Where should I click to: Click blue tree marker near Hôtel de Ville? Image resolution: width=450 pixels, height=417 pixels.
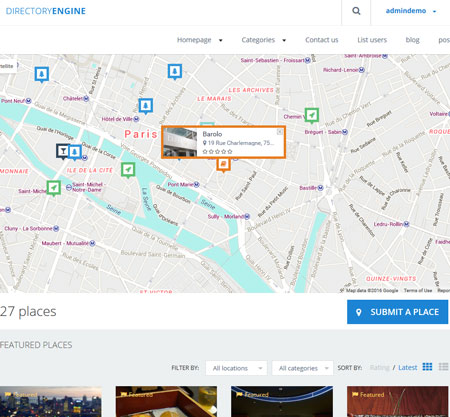(146, 106)
